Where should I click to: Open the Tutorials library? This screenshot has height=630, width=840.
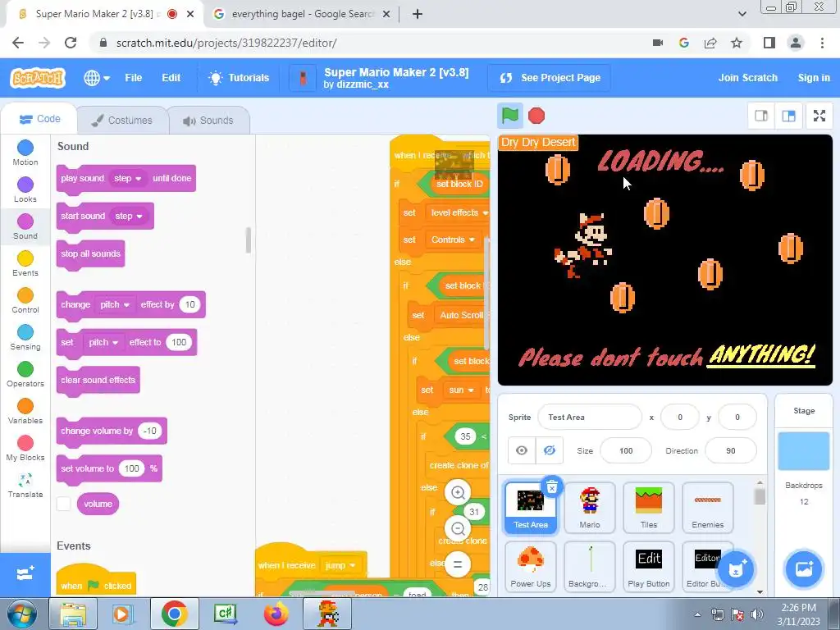pos(239,78)
